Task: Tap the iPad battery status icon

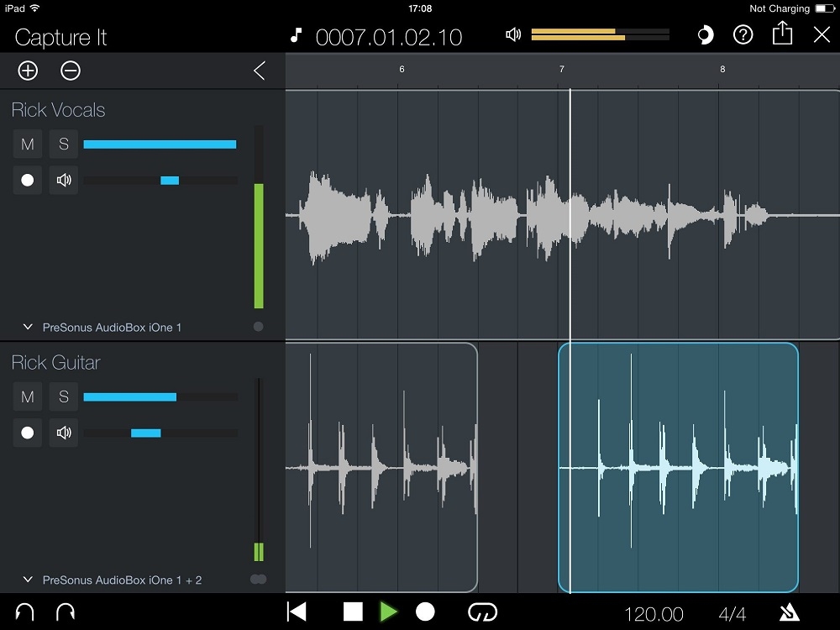Action: pyautogui.click(x=825, y=8)
